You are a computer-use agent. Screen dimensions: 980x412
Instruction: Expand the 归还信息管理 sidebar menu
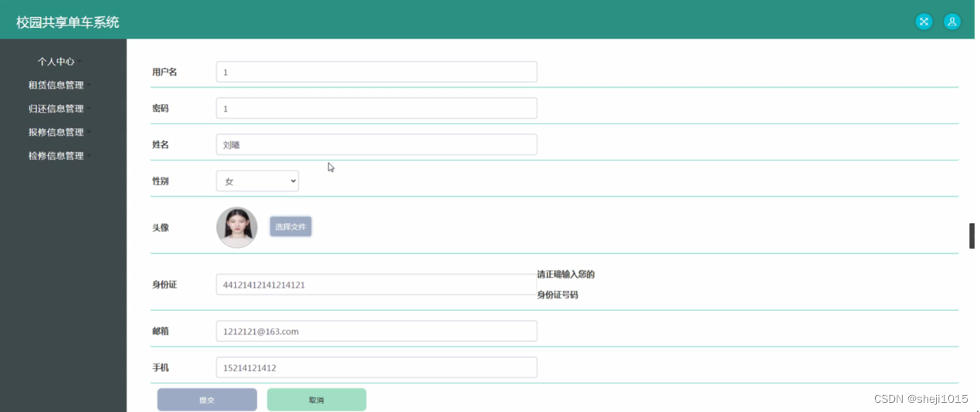click(x=59, y=109)
